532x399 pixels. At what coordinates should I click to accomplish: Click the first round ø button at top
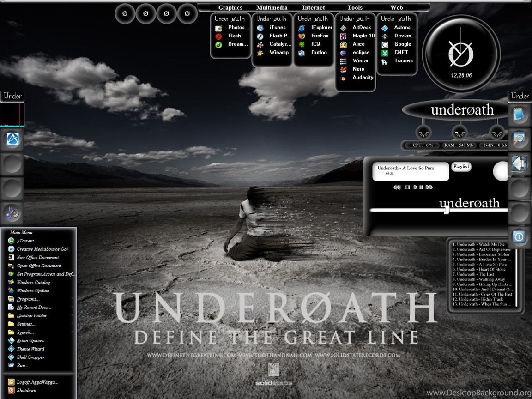tap(125, 13)
